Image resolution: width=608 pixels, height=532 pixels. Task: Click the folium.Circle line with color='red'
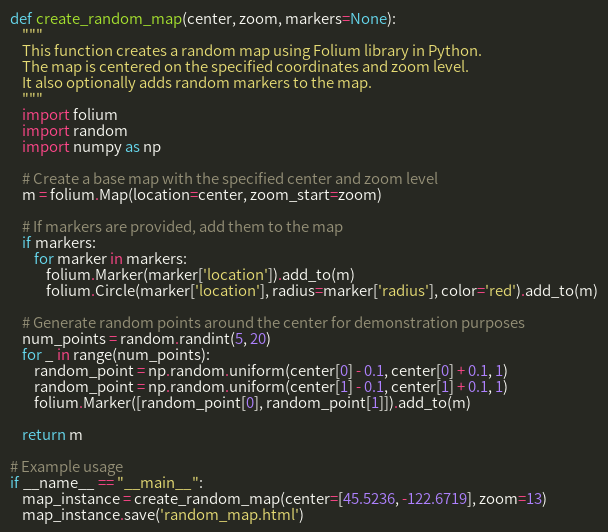[x=322, y=291]
